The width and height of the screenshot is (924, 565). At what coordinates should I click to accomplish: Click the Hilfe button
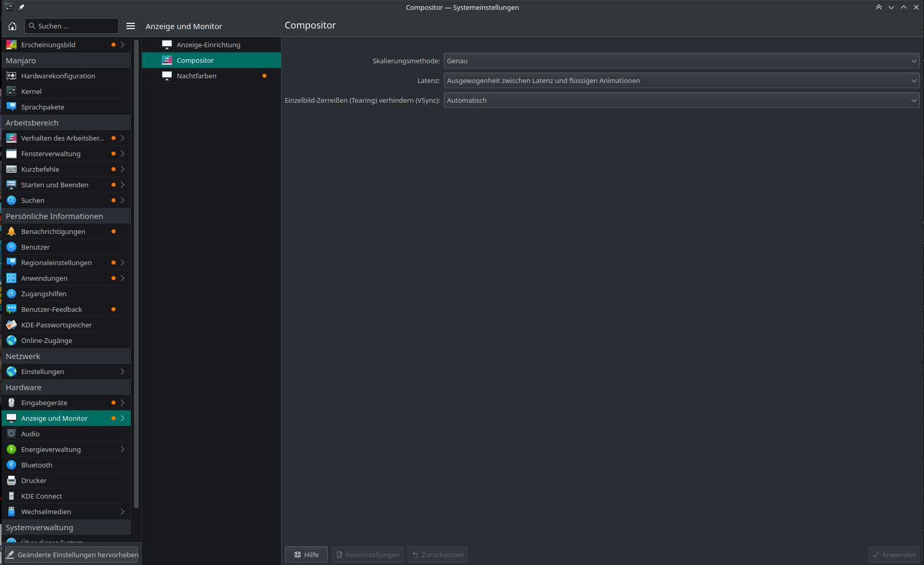[306, 555]
